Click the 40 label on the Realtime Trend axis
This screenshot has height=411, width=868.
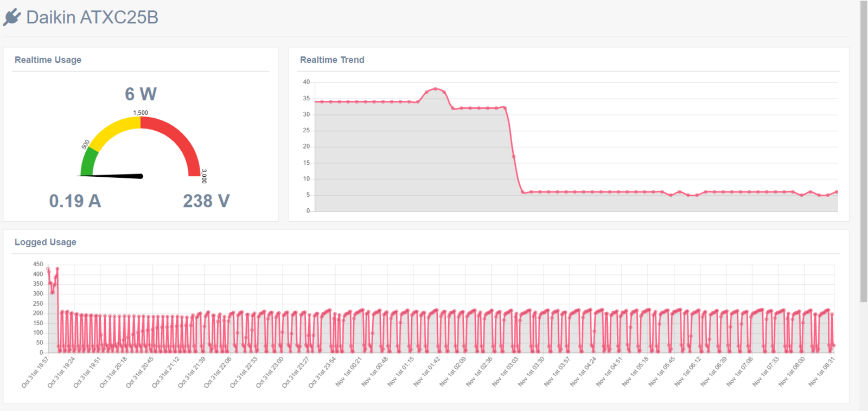(x=307, y=82)
